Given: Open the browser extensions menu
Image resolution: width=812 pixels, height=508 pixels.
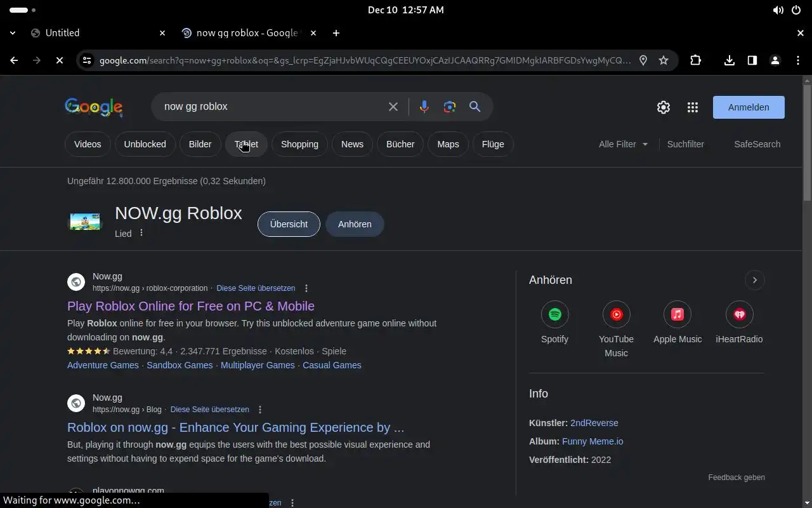Looking at the screenshot, I should click(696, 60).
